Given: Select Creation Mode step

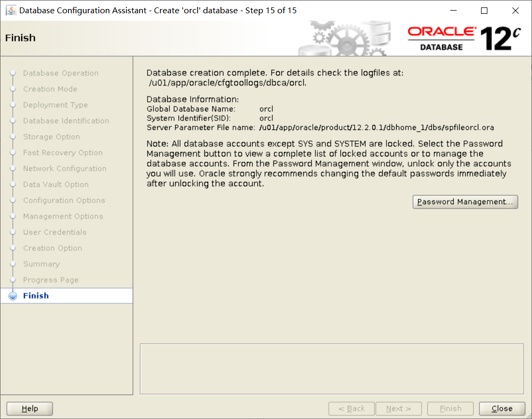Looking at the screenshot, I should (x=50, y=89).
